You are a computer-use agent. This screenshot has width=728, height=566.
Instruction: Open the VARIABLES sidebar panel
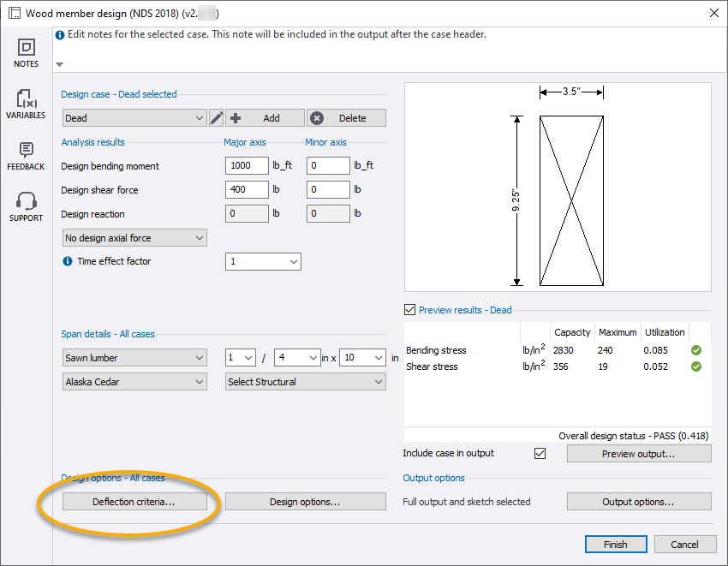coord(26,104)
